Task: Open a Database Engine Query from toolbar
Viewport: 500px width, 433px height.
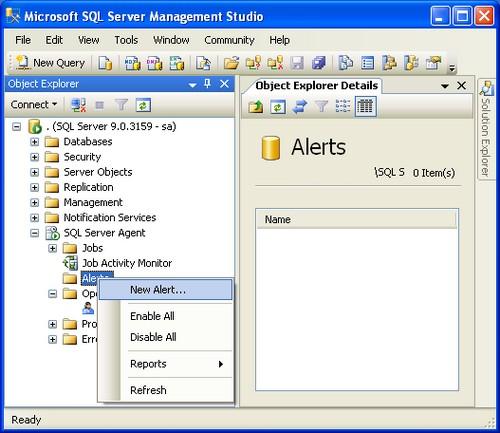Action: pos(105,63)
